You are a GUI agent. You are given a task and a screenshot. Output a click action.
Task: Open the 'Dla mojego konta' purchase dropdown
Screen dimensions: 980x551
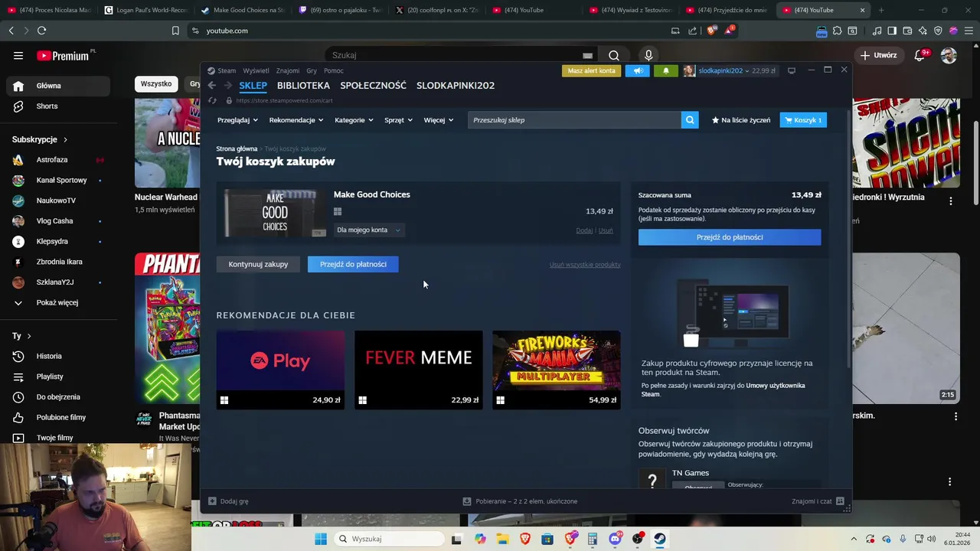368,230
